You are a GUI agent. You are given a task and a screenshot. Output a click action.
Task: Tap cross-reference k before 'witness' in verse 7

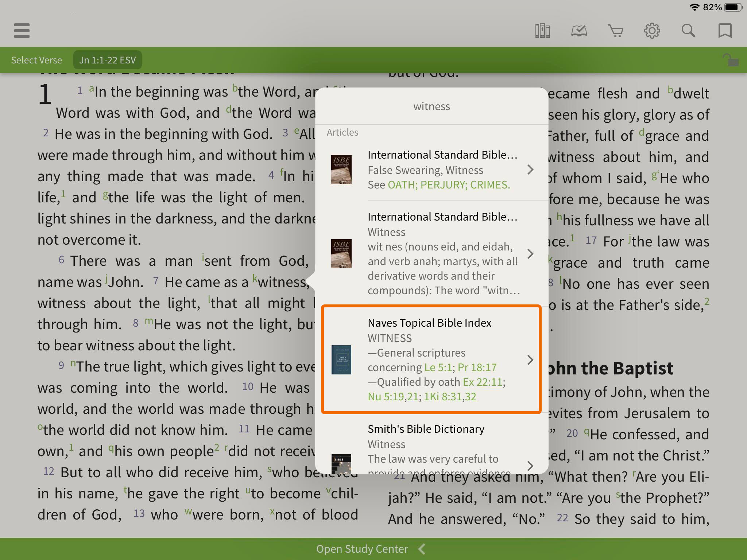click(255, 279)
